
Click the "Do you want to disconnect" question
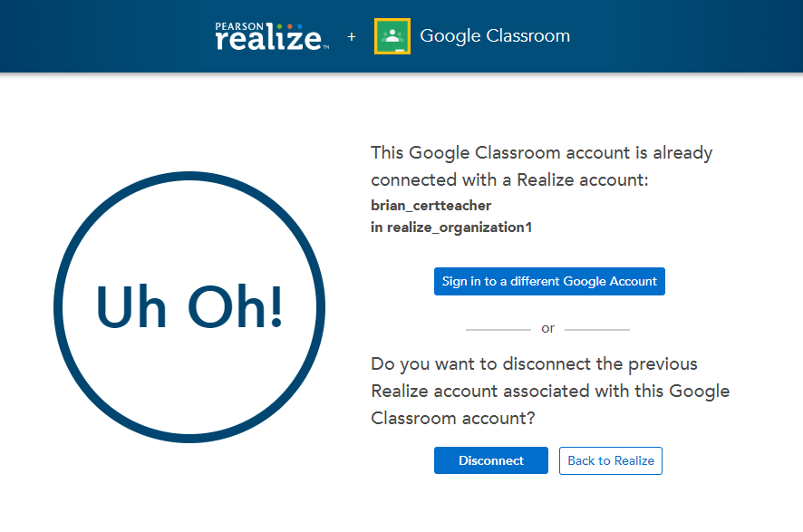534,364
